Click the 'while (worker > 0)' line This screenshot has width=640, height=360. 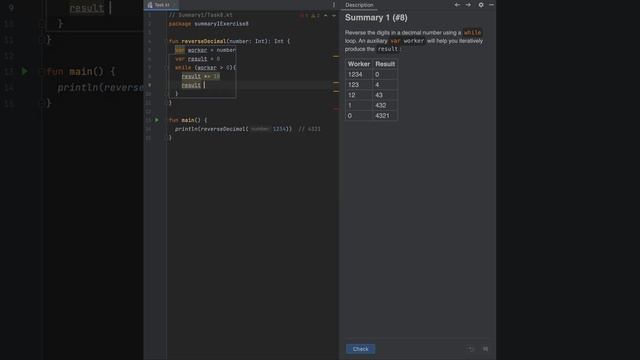tap(206, 68)
